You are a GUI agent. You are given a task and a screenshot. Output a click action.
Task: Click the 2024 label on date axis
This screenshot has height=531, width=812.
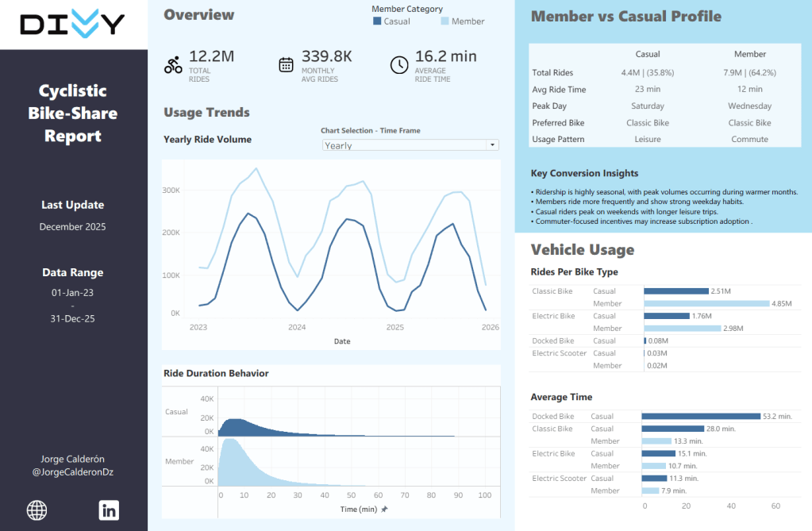tap(297, 327)
